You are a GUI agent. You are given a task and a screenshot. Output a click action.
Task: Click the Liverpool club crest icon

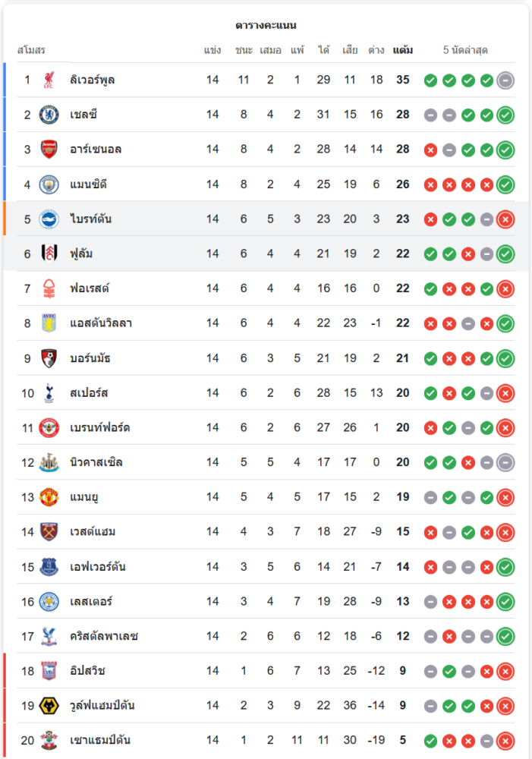click(49, 80)
